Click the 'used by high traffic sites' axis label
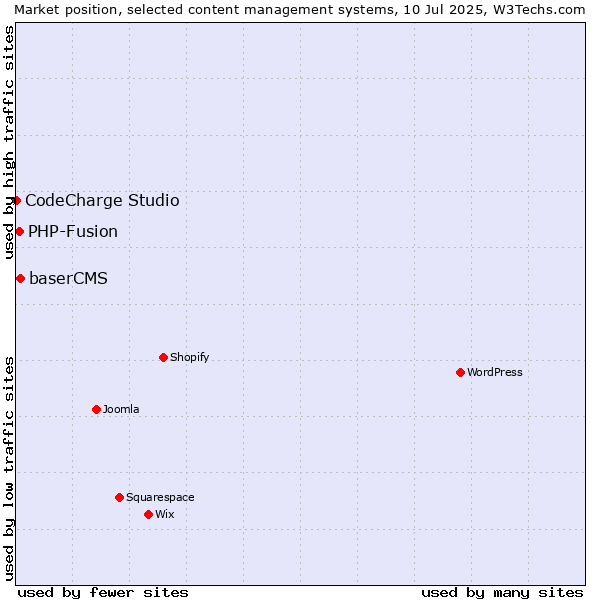Screen dimensions: 600x600 [x=8, y=142]
